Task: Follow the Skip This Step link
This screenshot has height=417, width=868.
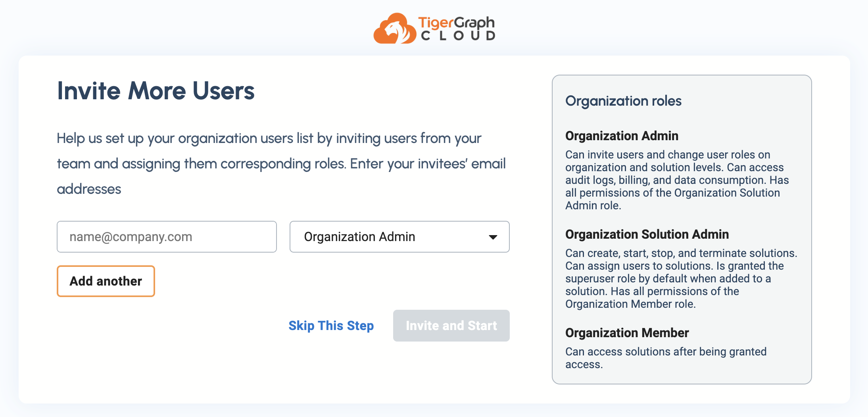Action: click(x=331, y=326)
